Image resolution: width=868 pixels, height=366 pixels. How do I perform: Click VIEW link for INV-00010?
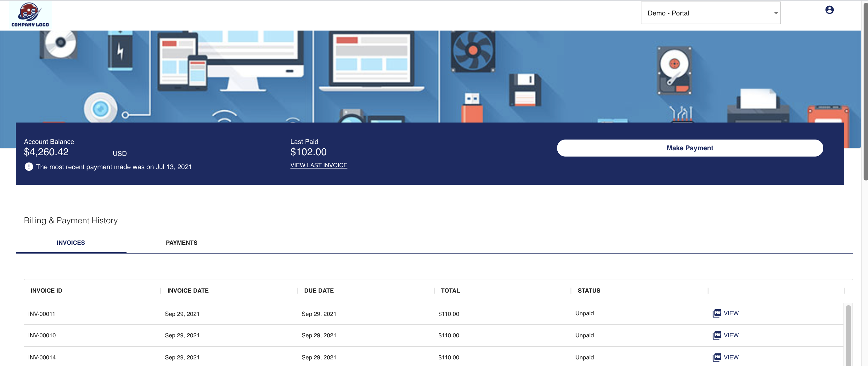pos(731,335)
